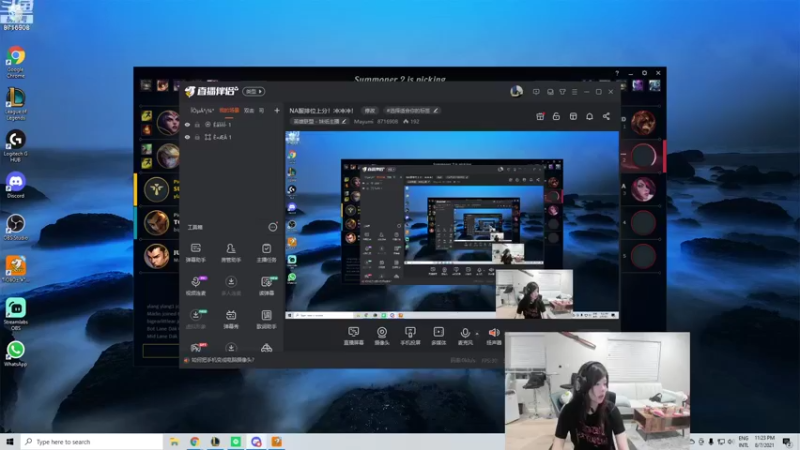Click the taskbar search box
Image resolution: width=800 pixels, height=450 pixels.
(x=92, y=442)
